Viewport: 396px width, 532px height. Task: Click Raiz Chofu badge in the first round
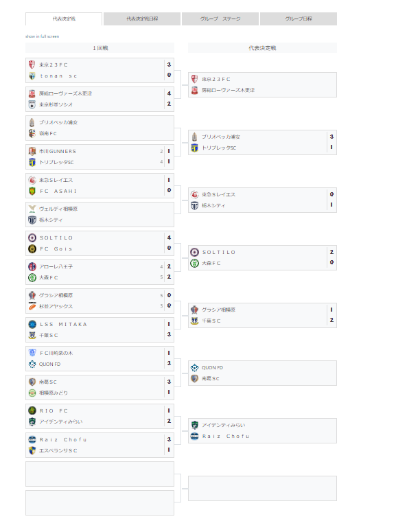[32, 440]
